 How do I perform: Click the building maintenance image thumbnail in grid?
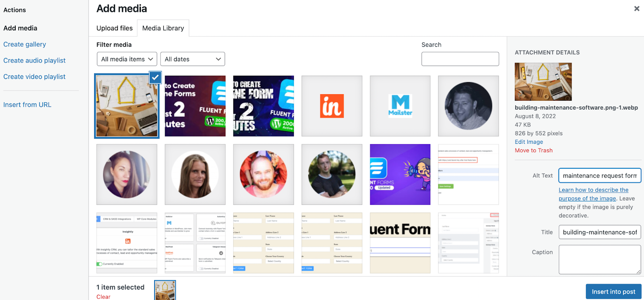(x=127, y=106)
